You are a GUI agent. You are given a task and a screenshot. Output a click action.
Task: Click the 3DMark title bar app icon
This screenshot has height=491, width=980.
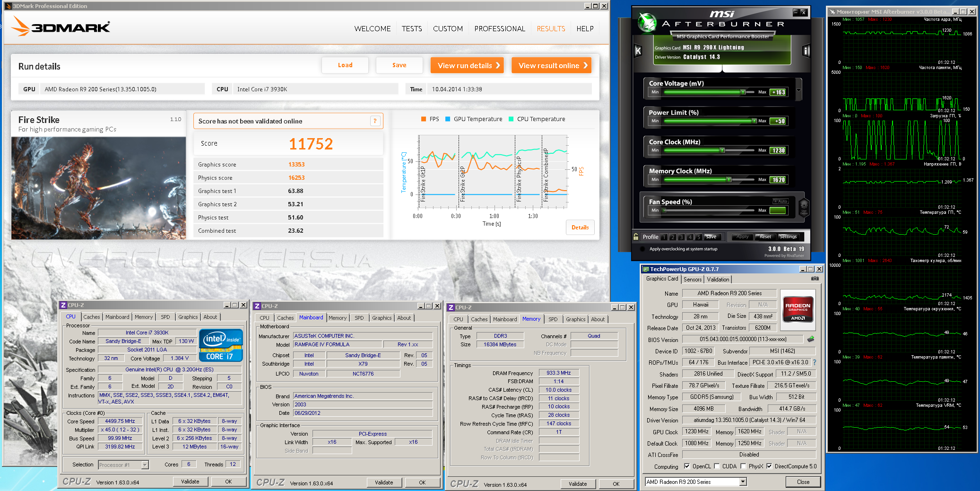pos(8,6)
